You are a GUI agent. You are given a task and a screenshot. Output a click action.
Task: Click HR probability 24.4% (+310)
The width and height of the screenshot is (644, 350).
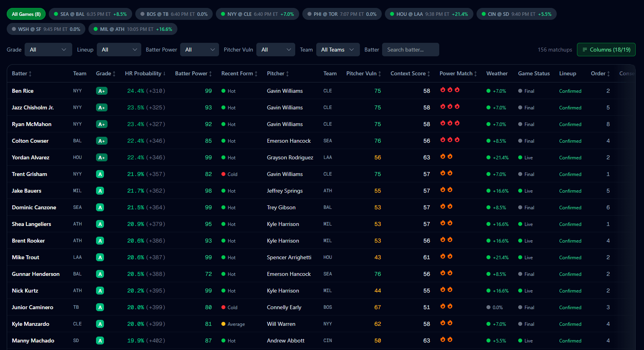[146, 91]
